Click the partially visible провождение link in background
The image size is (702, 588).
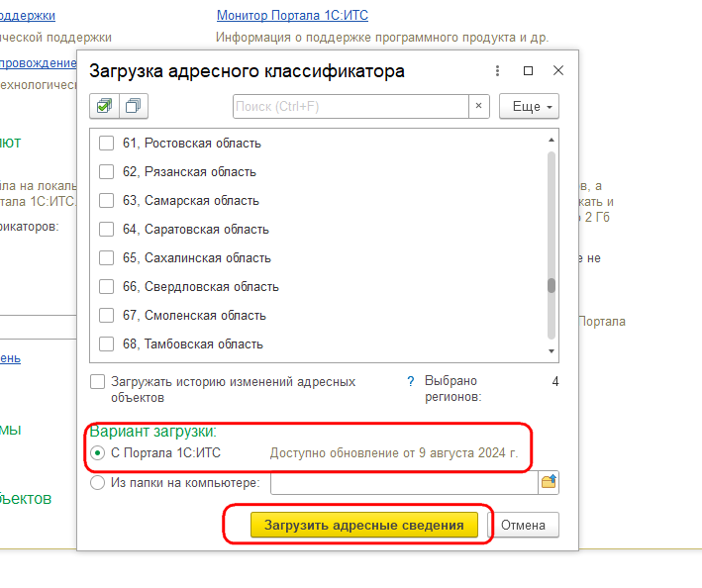[39, 63]
